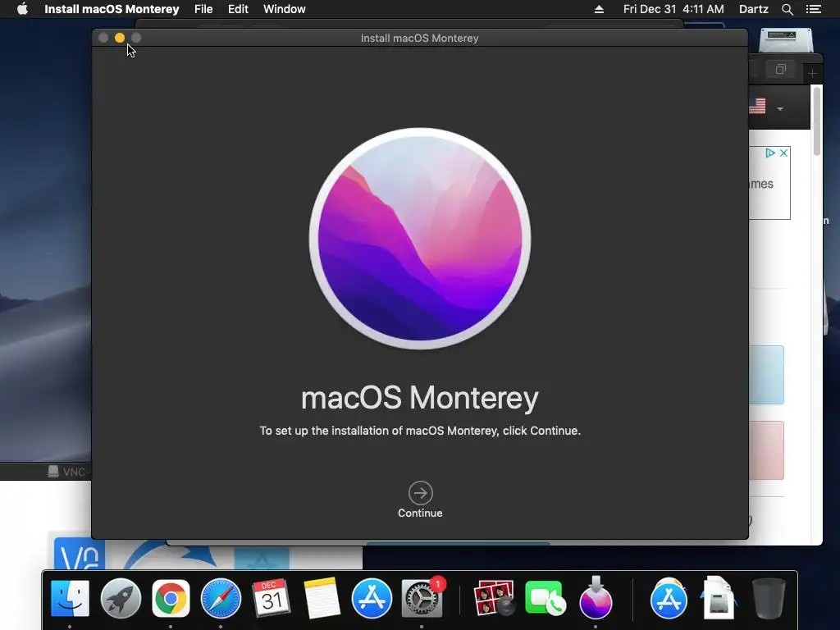Launch Safari compass icon in Dock
Screen dimensions: 840x630
tap(221, 598)
